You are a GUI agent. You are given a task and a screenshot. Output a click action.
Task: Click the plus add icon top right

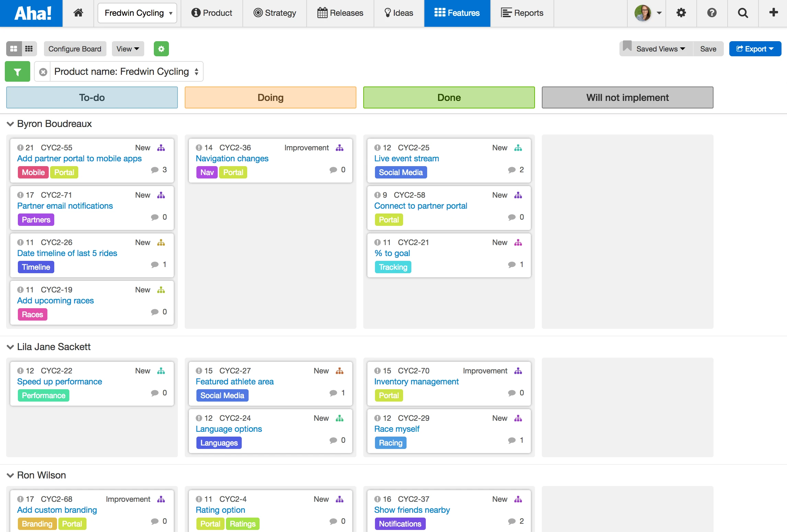coord(773,13)
